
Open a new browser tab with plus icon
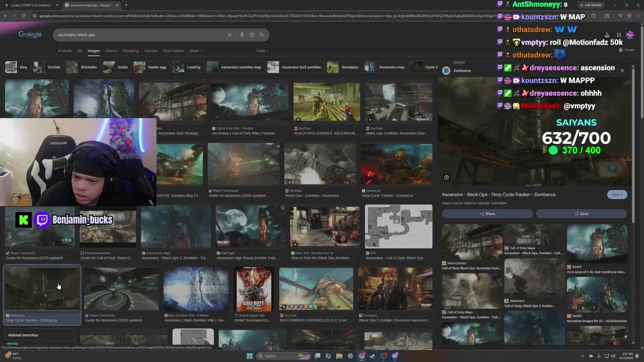pos(126,5)
